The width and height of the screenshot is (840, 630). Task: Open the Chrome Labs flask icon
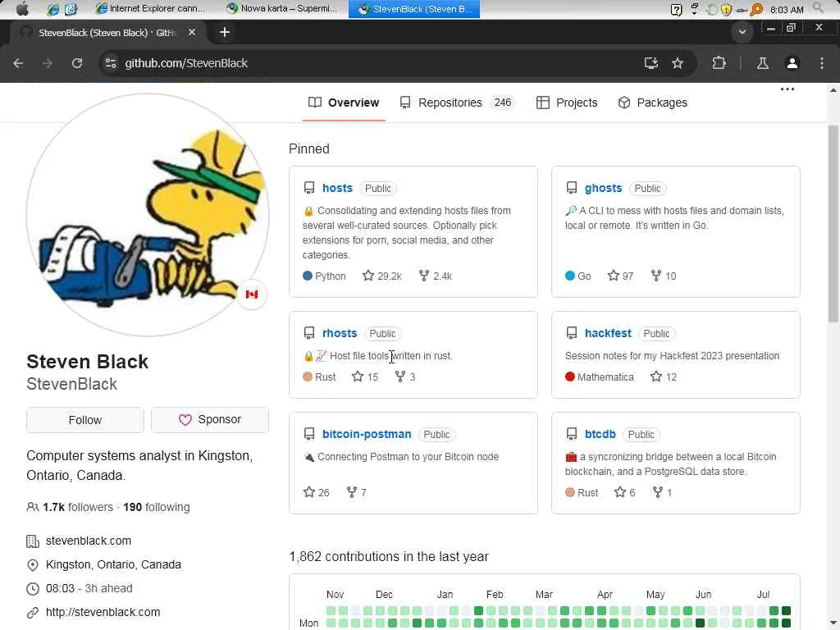(x=762, y=63)
